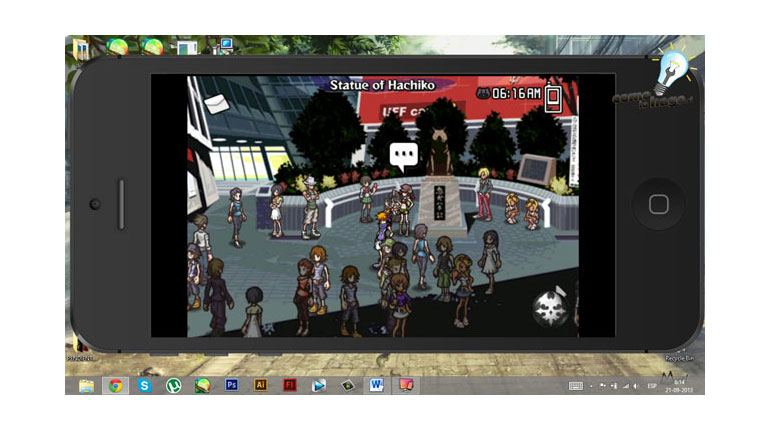The width and height of the screenshot is (770, 430).
Task: Tap the iPhone frame home button
Action: pyautogui.click(x=659, y=204)
